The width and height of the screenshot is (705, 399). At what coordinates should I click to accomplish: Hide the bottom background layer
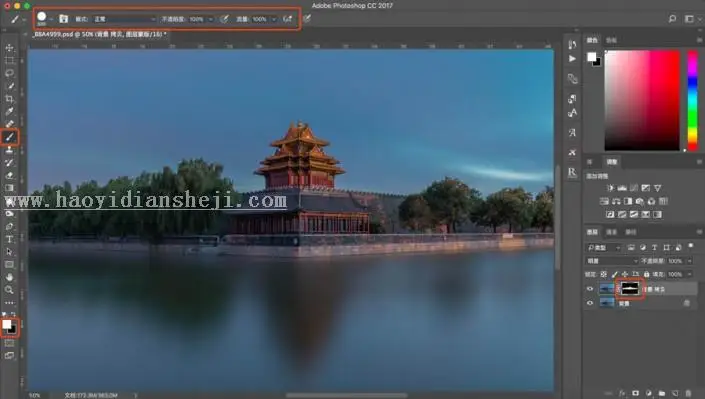pyautogui.click(x=590, y=303)
